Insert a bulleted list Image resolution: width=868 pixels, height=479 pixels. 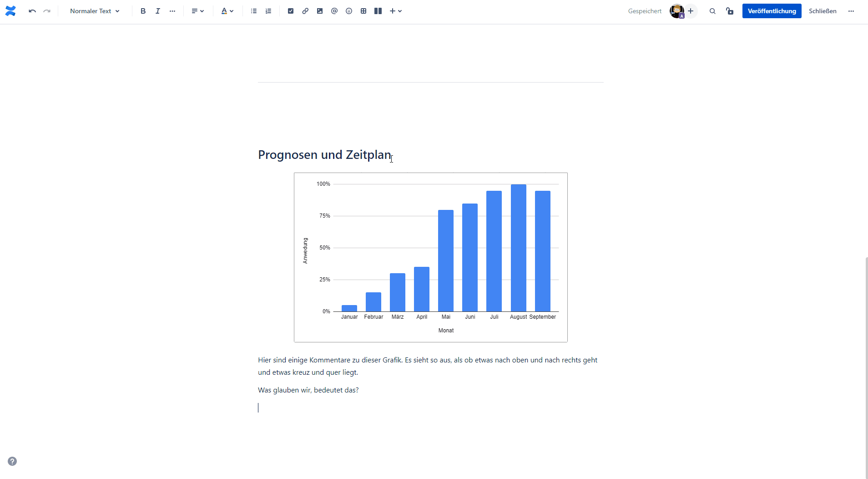pyautogui.click(x=254, y=11)
